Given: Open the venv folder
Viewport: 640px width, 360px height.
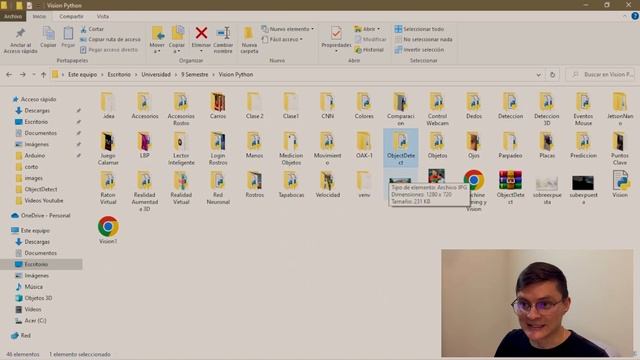Looking at the screenshot, I should pyautogui.click(x=364, y=184).
